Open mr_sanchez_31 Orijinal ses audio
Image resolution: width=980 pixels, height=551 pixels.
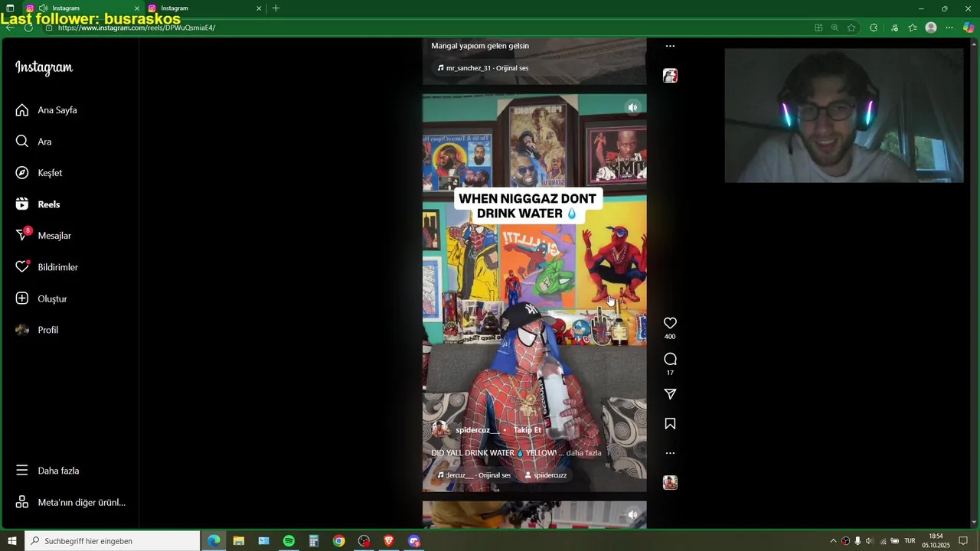pos(483,68)
